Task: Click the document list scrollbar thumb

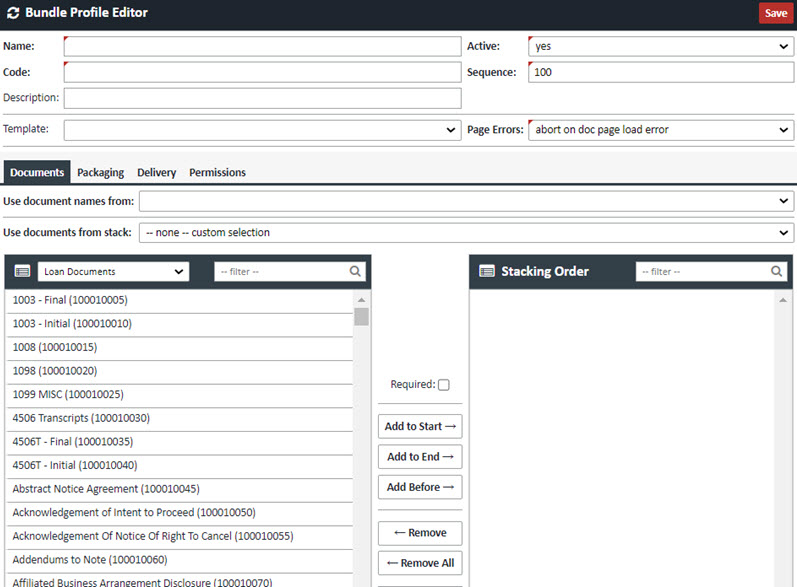Action: (361, 317)
